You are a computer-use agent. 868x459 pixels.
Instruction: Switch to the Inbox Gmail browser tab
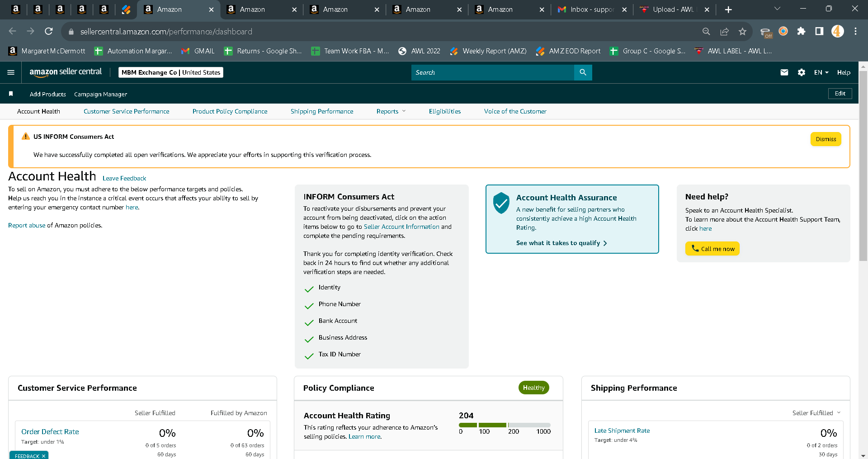click(591, 9)
